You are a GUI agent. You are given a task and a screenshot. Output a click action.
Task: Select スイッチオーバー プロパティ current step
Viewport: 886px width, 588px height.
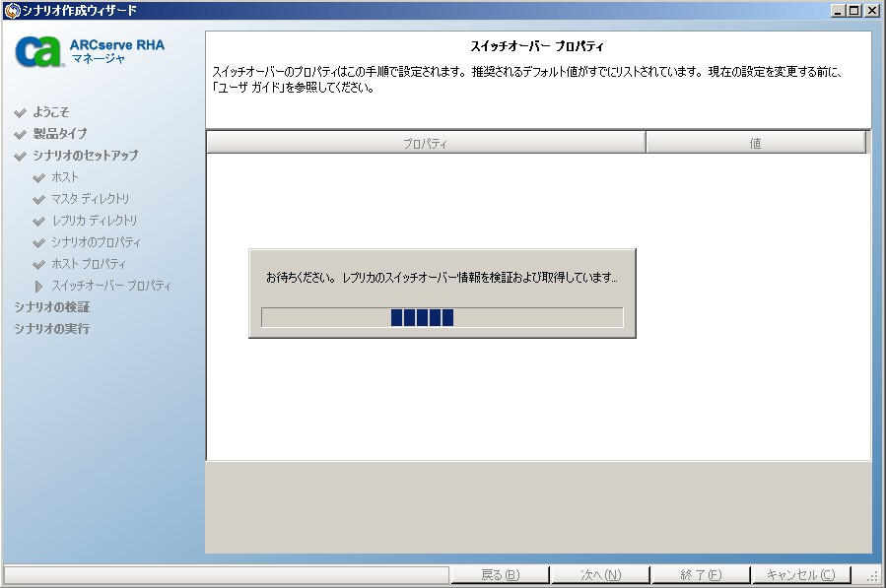(x=111, y=286)
